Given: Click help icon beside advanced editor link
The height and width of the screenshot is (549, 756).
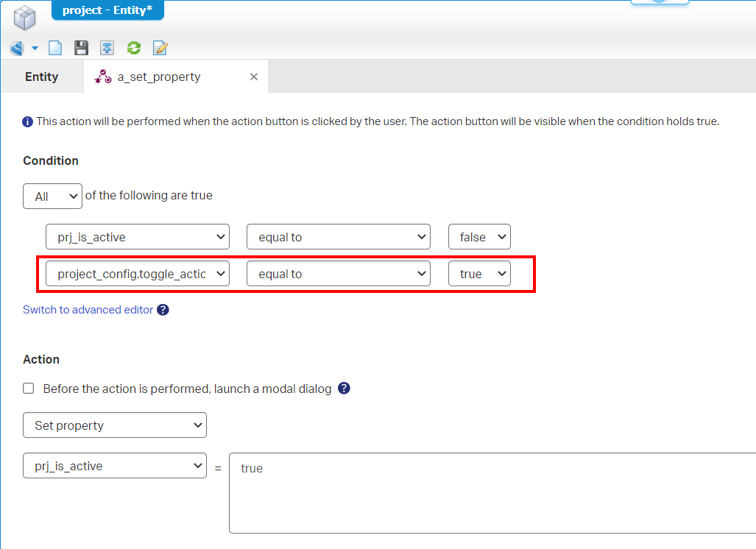Looking at the screenshot, I should [163, 310].
